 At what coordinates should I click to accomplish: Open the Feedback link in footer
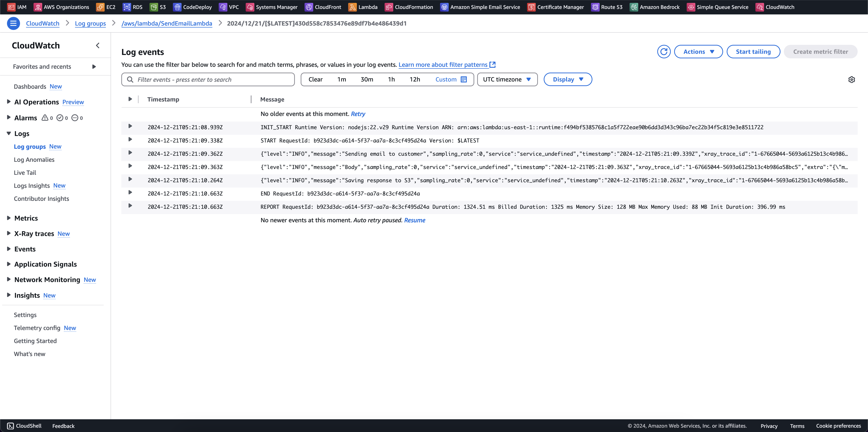pos(63,426)
